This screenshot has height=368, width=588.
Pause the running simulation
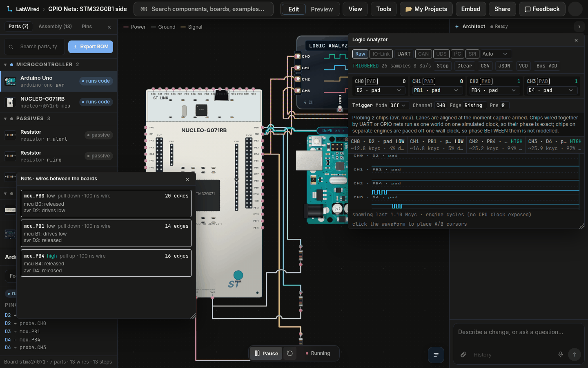[x=266, y=353]
